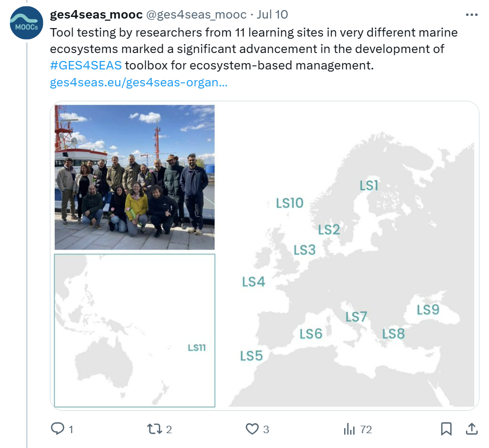Open the Australia LS11 inset map

(x=135, y=330)
